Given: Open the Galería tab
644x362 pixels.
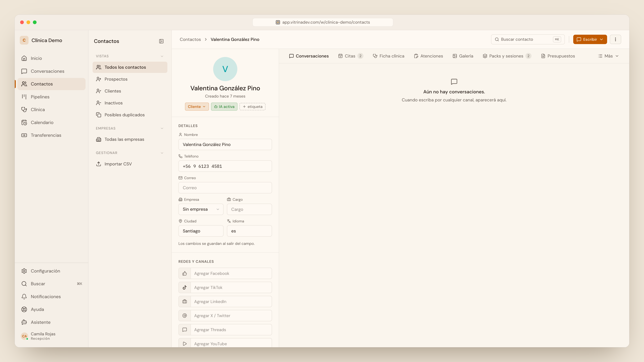Looking at the screenshot, I should [463, 56].
